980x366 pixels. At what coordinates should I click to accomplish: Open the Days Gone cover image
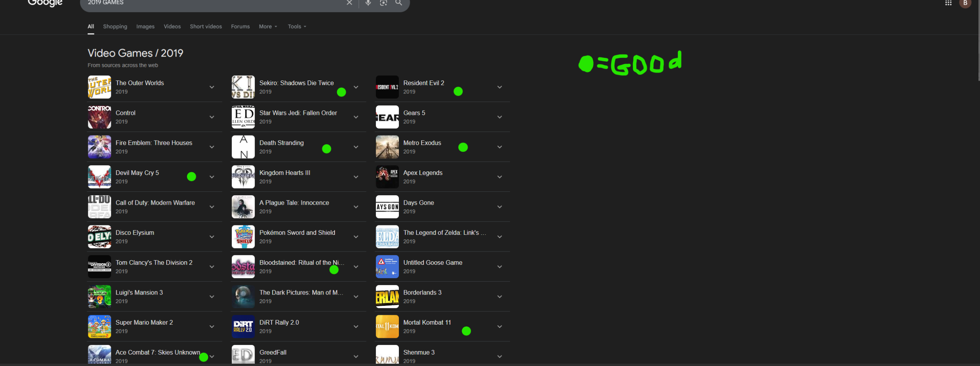pos(387,207)
